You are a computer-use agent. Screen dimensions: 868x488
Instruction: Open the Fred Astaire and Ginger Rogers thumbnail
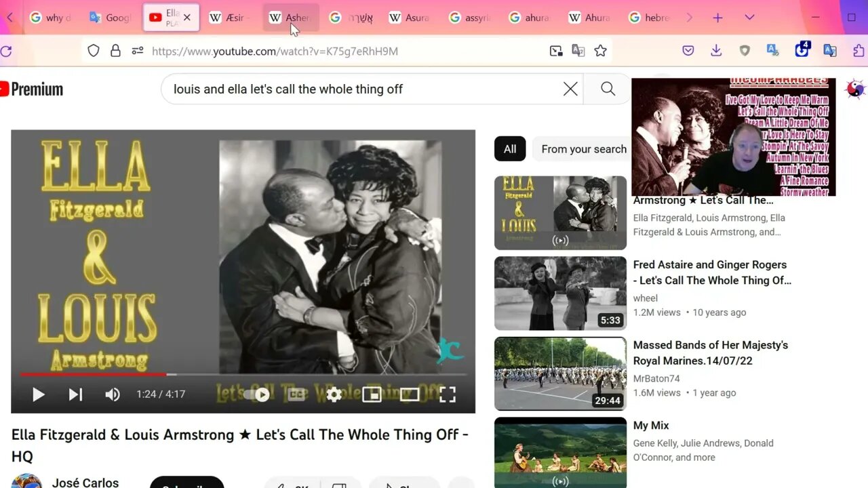(x=560, y=293)
